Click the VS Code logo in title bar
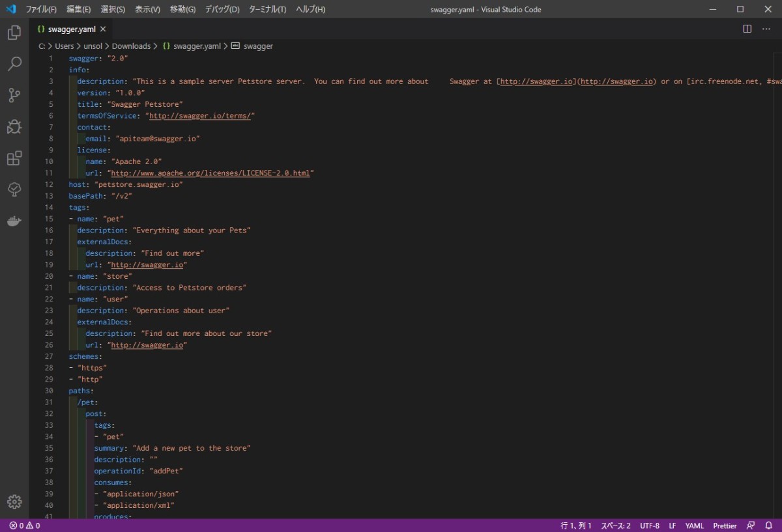The height and width of the screenshot is (532, 782). coord(10,9)
